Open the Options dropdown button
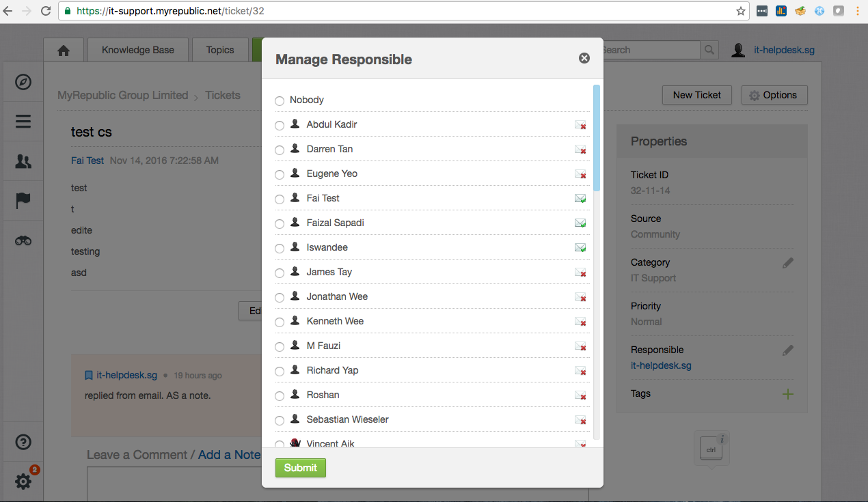868x502 pixels. tap(774, 95)
